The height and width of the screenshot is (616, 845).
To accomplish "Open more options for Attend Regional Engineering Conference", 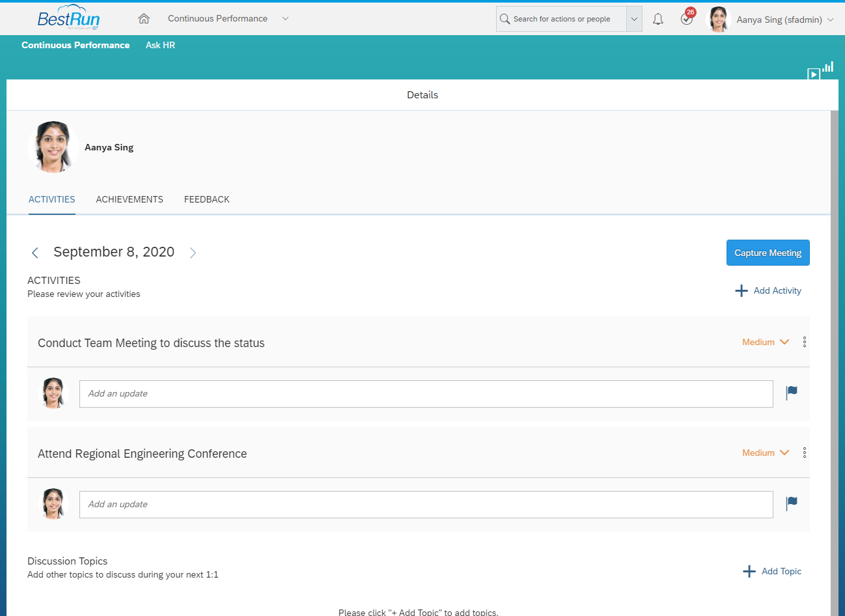I will coord(805,453).
